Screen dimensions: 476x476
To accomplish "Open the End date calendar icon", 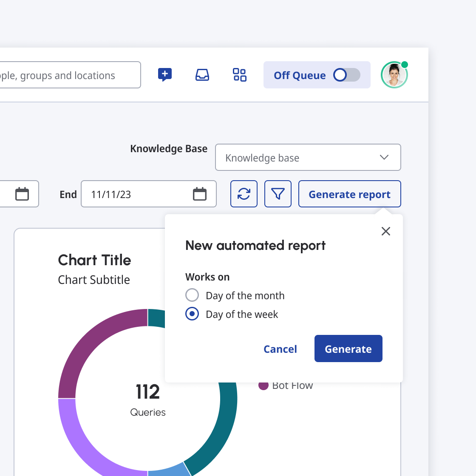I will pos(200,194).
